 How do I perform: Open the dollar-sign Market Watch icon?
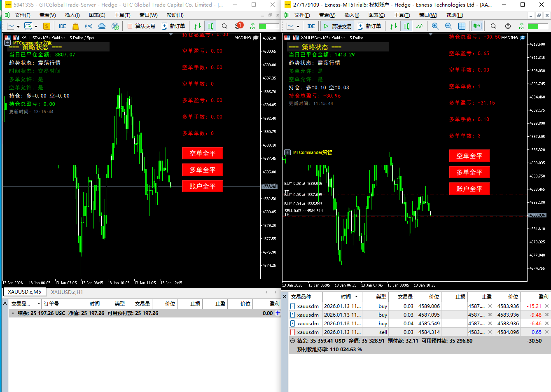pyautogui.click(x=47, y=26)
